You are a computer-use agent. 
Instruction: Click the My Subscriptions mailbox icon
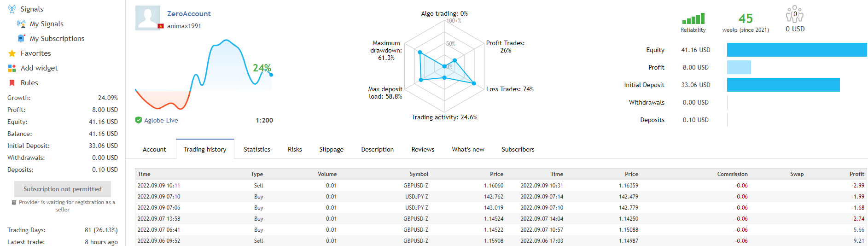[21, 39]
